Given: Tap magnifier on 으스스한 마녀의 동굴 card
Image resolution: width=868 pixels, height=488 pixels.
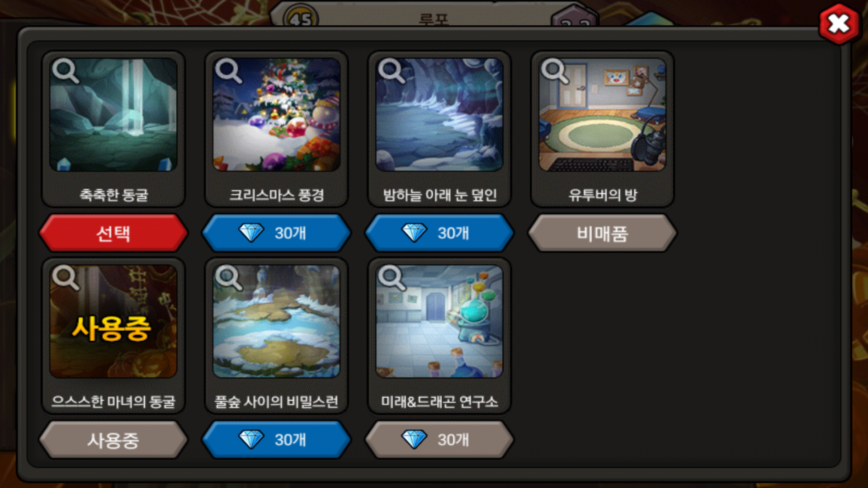Looking at the screenshot, I should (66, 277).
